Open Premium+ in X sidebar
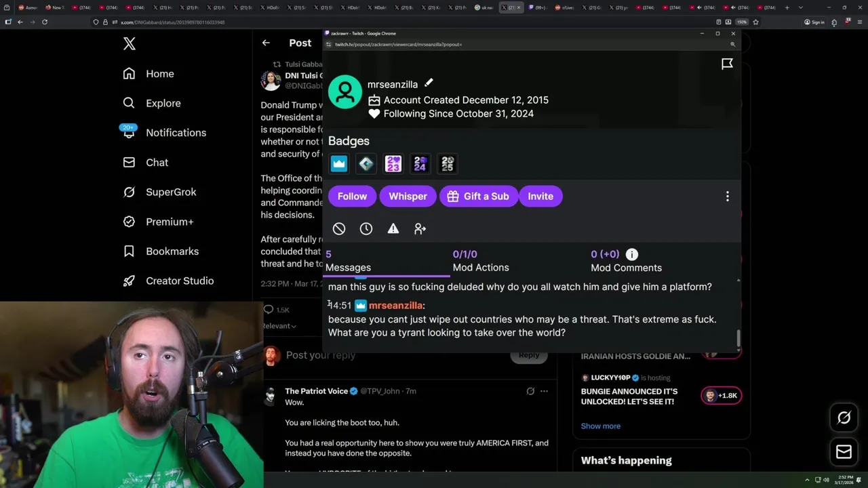868x488 pixels. click(x=159, y=222)
